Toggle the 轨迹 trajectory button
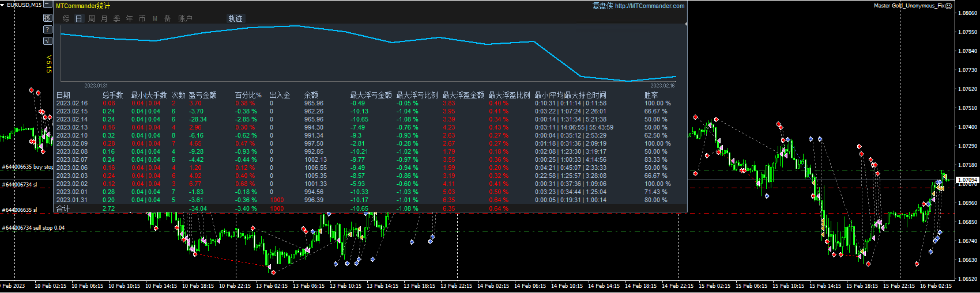 235,18
